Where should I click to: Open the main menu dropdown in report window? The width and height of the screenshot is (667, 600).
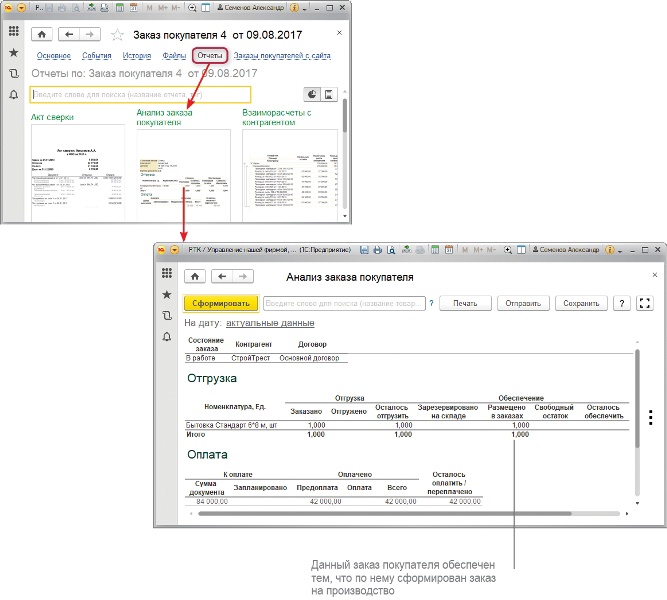tap(175, 248)
